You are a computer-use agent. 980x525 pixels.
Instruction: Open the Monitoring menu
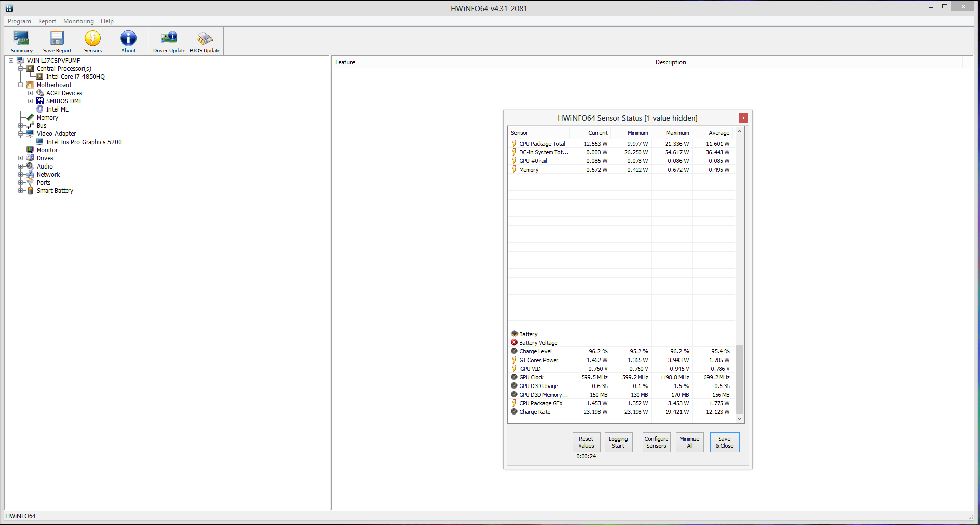78,21
